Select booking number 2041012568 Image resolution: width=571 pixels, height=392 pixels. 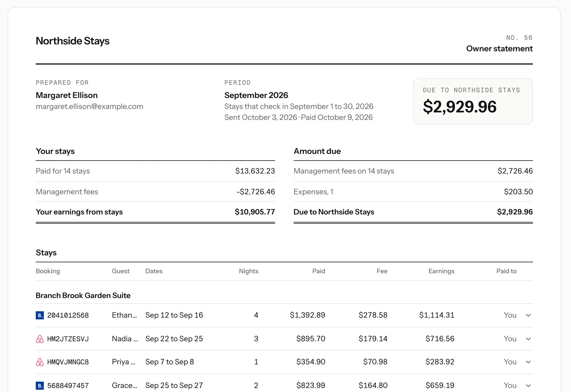point(68,315)
